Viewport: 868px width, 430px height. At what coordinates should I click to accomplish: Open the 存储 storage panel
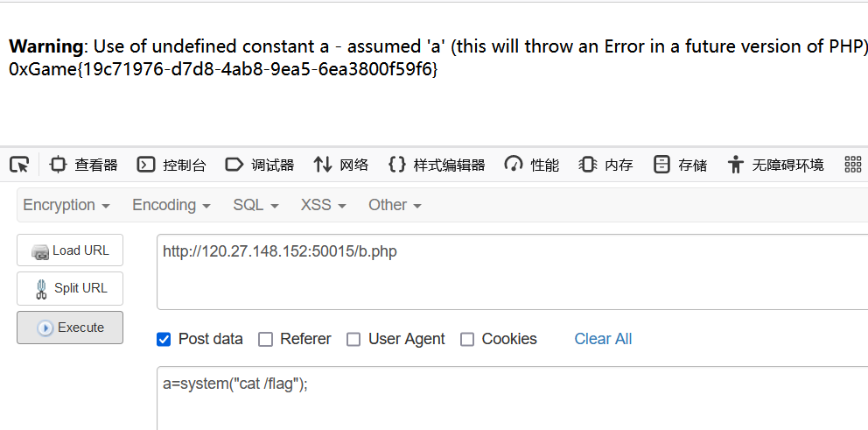[x=680, y=165]
